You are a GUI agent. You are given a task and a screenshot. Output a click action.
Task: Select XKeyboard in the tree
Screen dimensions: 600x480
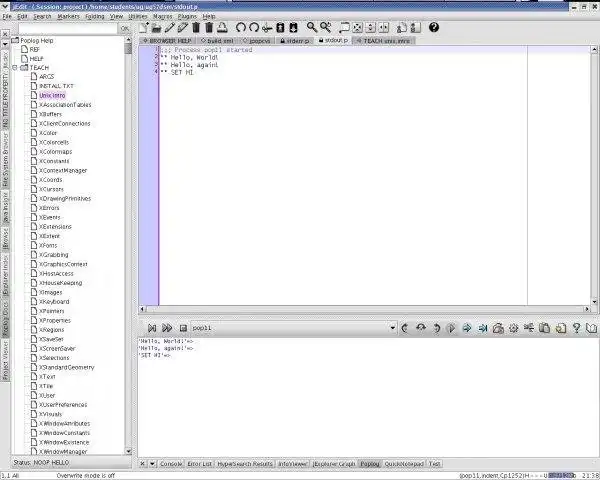point(54,302)
